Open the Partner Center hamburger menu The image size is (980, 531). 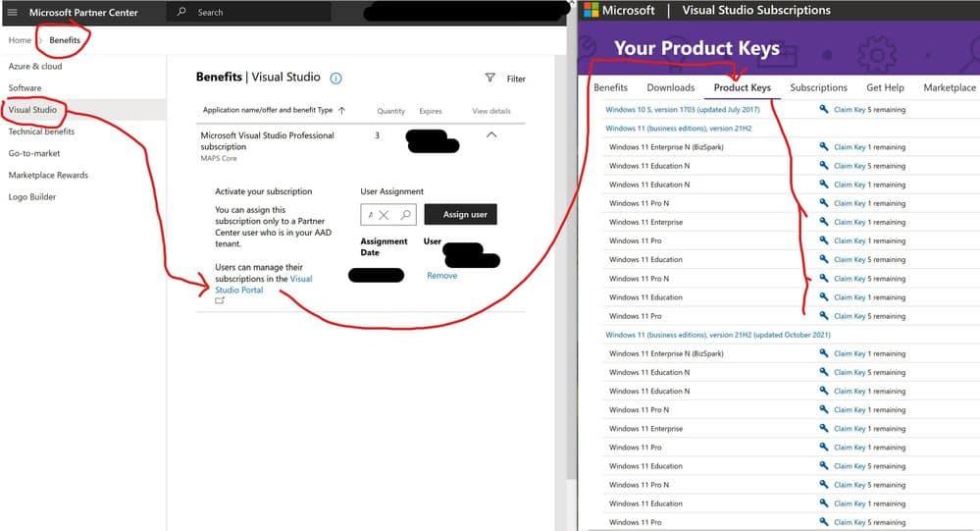(x=12, y=12)
